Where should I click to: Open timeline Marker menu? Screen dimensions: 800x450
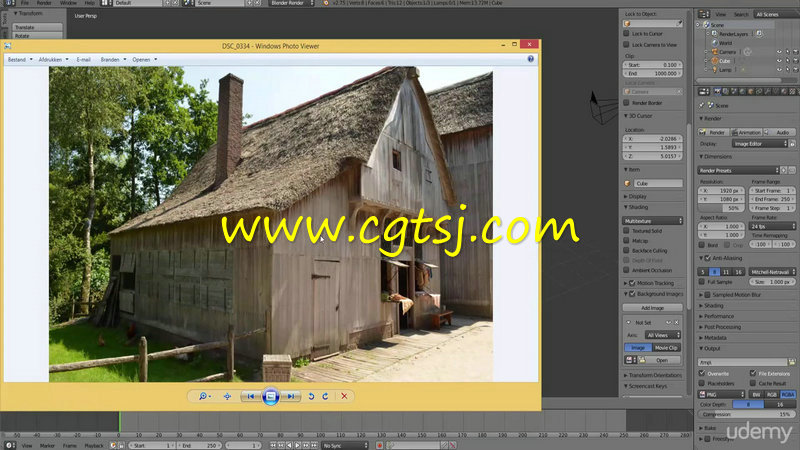[47, 445]
